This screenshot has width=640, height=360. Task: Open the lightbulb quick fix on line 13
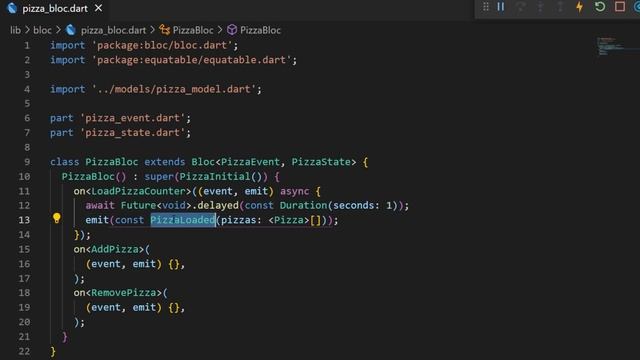(x=57, y=218)
